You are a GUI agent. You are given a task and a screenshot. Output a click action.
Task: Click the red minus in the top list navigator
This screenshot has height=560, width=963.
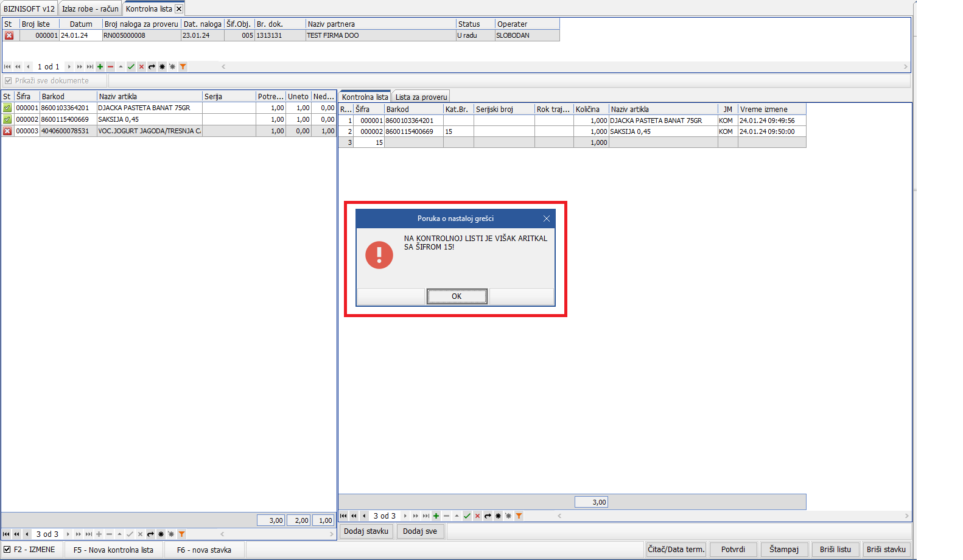[110, 67]
